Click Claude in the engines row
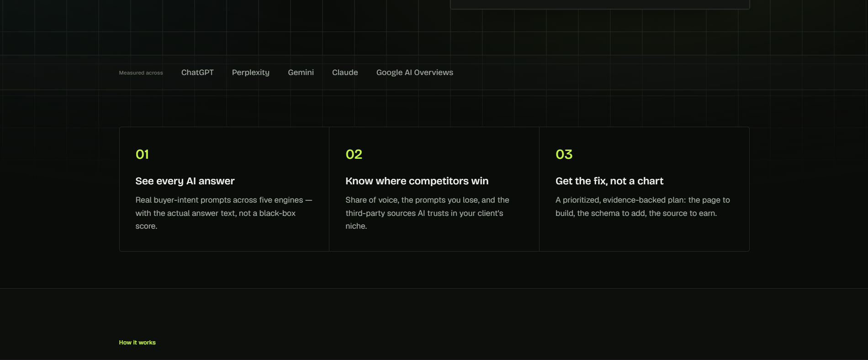This screenshot has width=868, height=360. (x=345, y=72)
